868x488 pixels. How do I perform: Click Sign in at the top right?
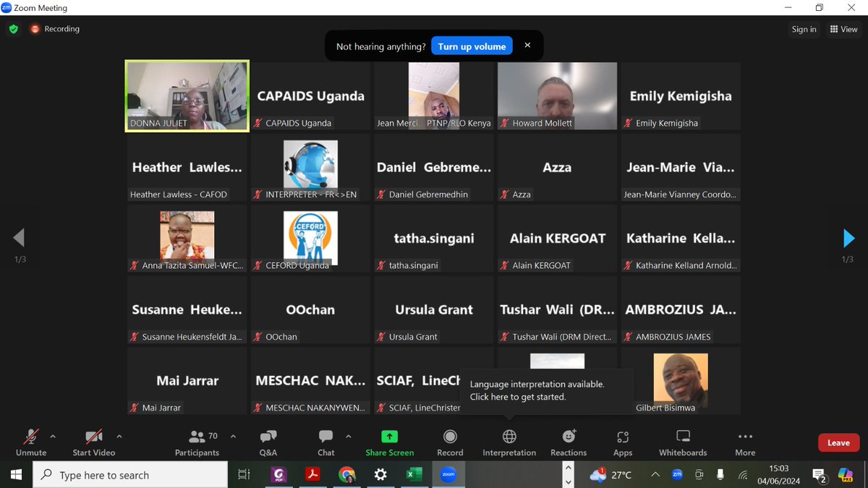coord(804,29)
